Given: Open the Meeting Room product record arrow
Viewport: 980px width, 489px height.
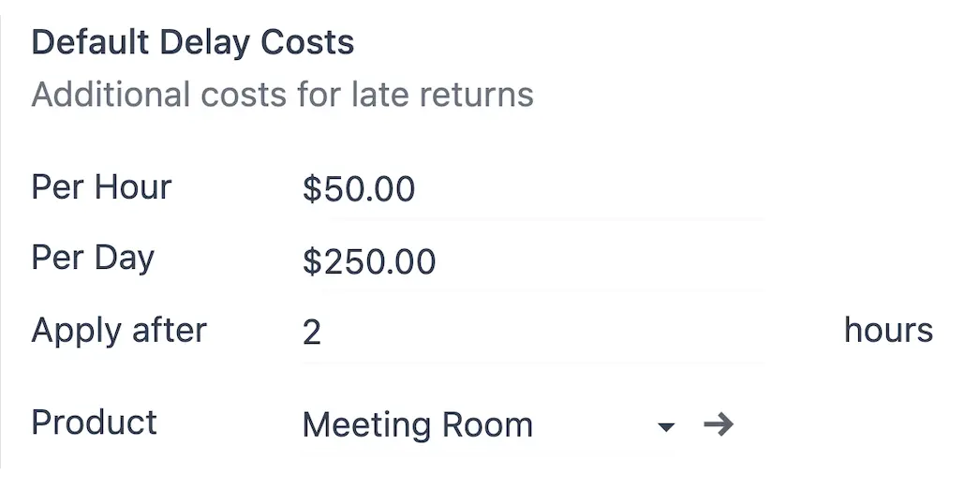Looking at the screenshot, I should pos(718,426).
